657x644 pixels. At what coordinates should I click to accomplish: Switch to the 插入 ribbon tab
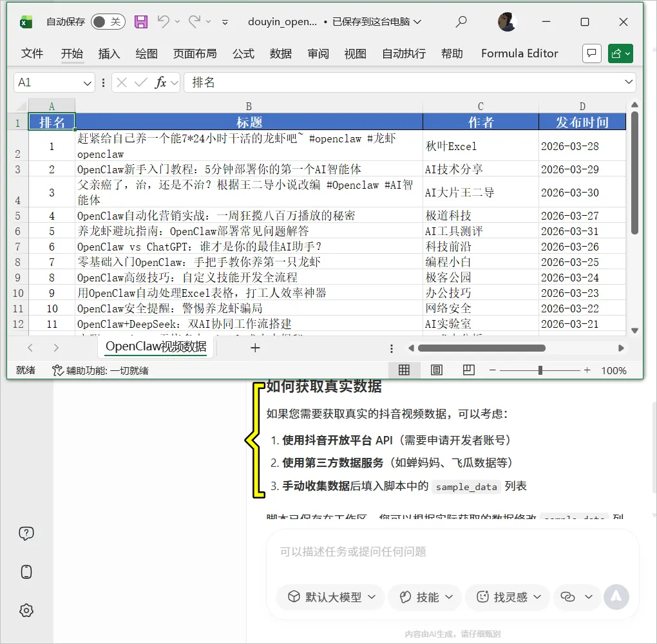109,53
